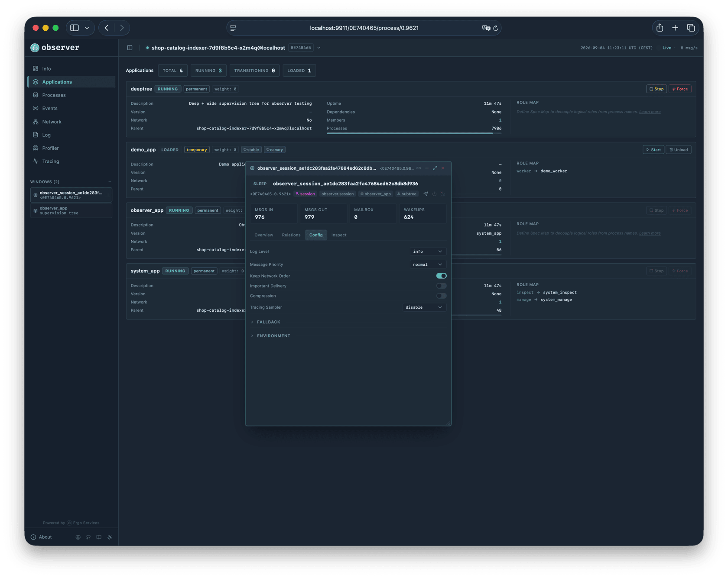This screenshot has width=728, height=578.
Task: Copy link icon in process window title bar
Action: [419, 168]
